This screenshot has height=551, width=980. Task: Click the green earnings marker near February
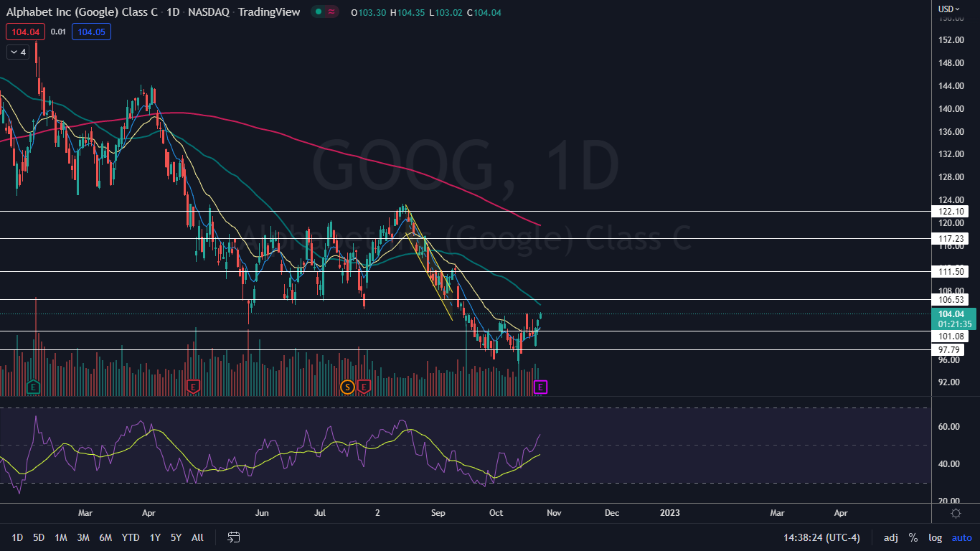32,387
